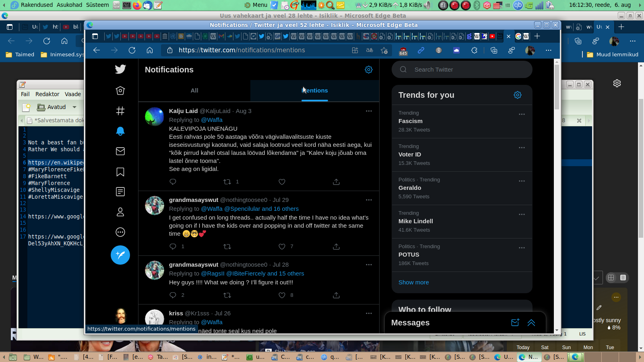
Task: Retweet Kalju Laid's tweet
Action: (227, 182)
